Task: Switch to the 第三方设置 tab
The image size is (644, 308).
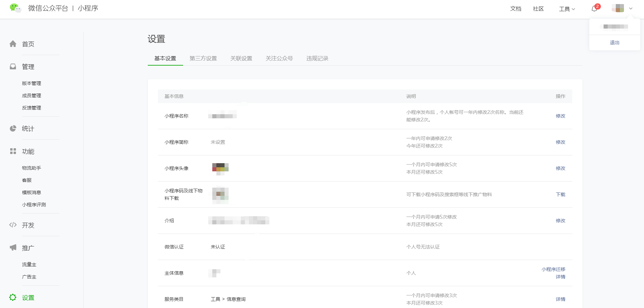Action: pyautogui.click(x=203, y=58)
